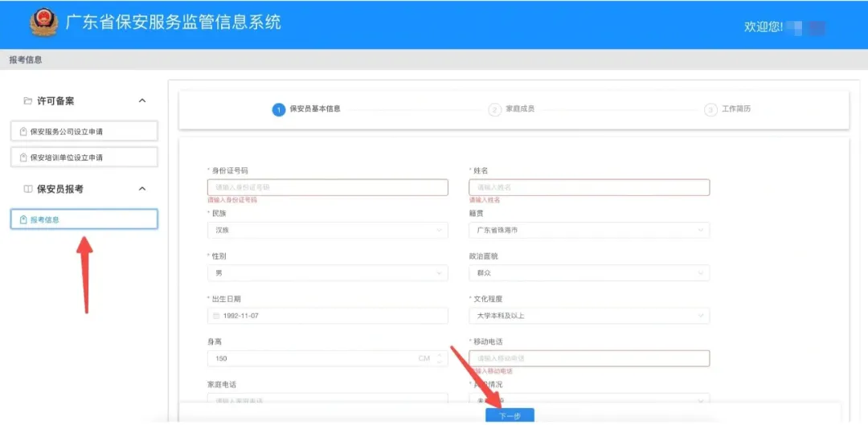Open the 性别 dropdown showing 男
The image size is (868, 425).
pyautogui.click(x=328, y=273)
